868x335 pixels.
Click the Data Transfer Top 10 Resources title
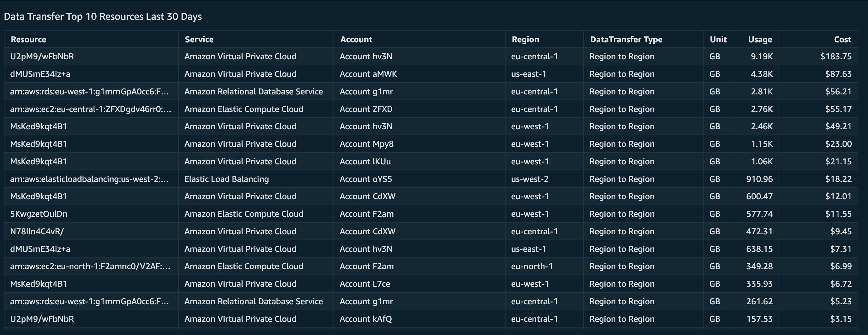click(x=102, y=16)
